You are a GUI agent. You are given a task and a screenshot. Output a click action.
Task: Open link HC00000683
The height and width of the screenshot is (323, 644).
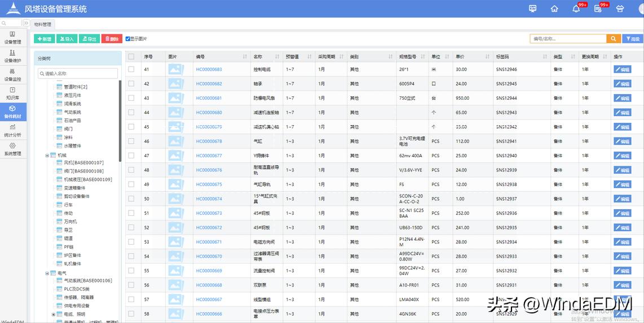pyautogui.click(x=209, y=69)
